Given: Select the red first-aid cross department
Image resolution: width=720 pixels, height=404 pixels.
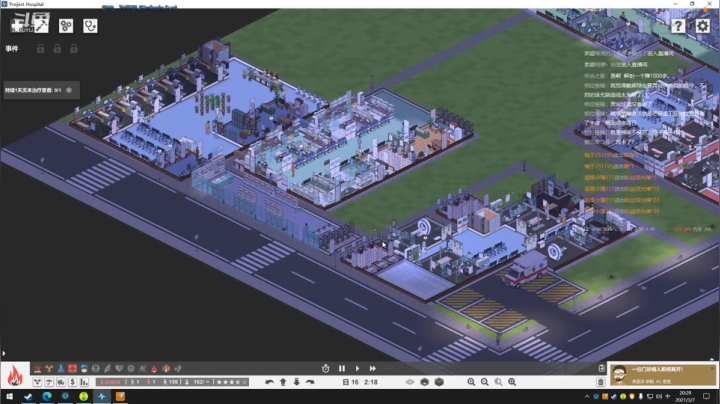Looking at the screenshot, I should pyautogui.click(x=73, y=368).
